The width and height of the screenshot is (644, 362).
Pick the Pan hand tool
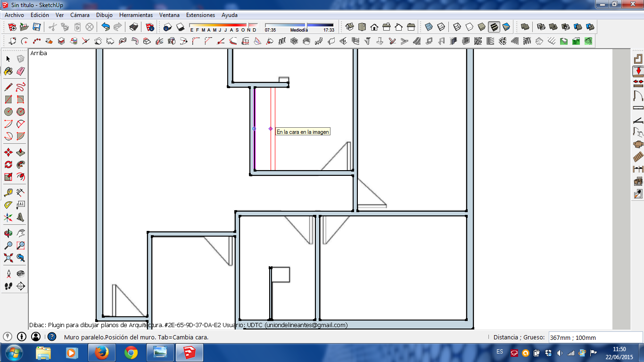(x=20, y=233)
